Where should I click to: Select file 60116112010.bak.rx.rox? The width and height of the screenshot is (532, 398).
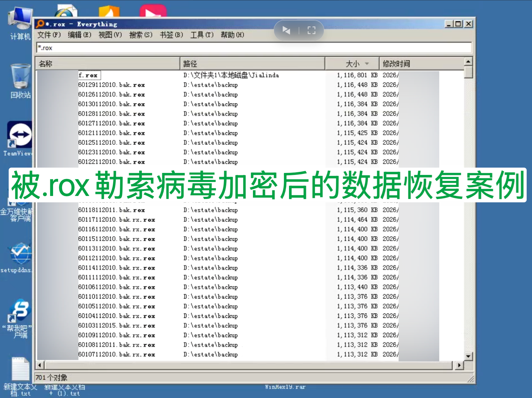[116, 229]
